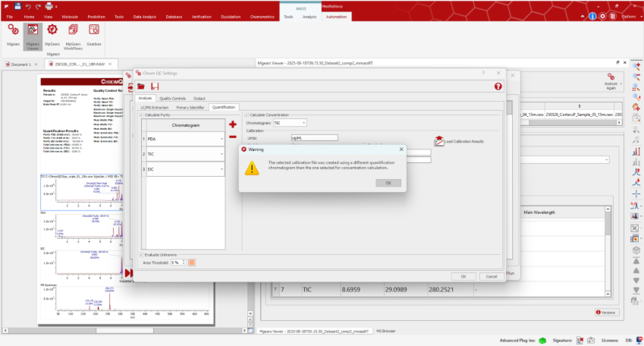Click the Signature icon in status bar

[x=580, y=340]
